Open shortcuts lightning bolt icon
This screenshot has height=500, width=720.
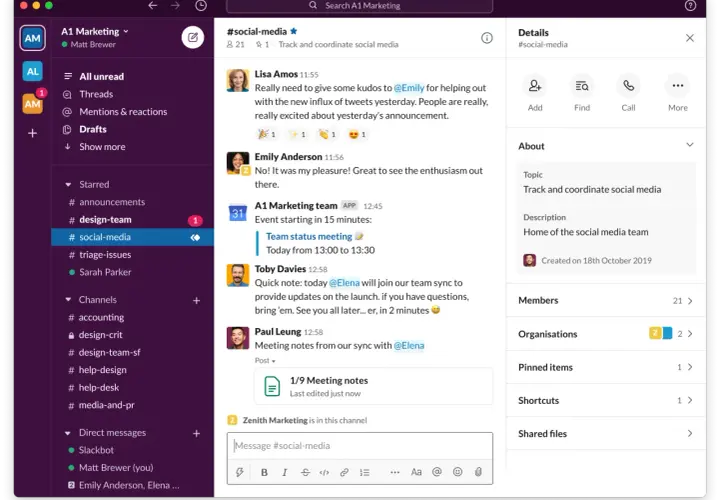click(240, 472)
